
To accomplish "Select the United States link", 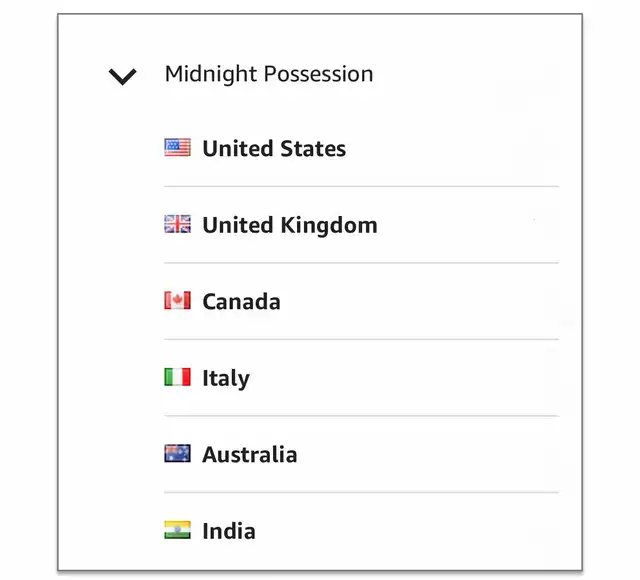I will click(274, 149).
